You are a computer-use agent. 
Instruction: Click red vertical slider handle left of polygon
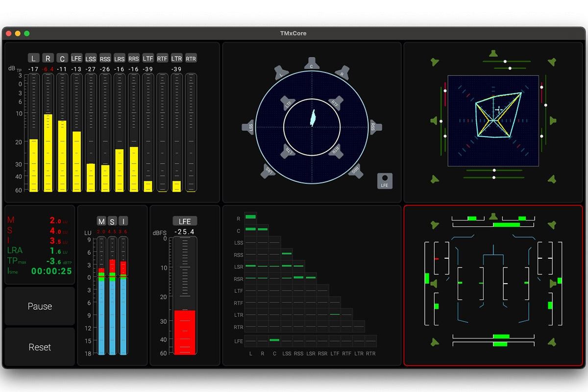click(x=445, y=91)
